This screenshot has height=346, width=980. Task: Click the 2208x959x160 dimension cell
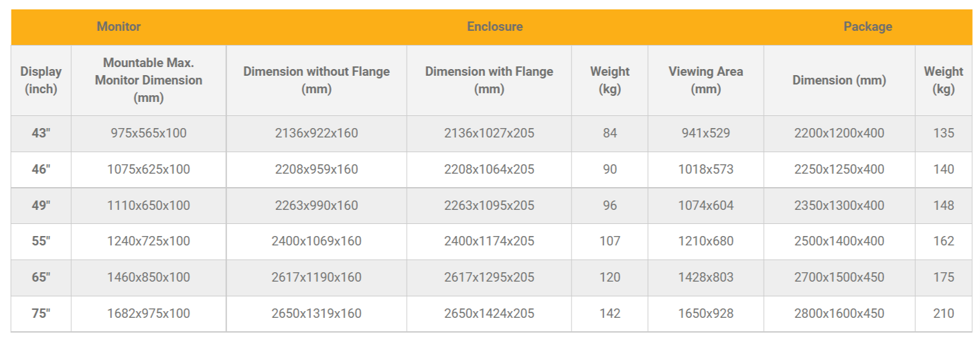click(x=316, y=169)
